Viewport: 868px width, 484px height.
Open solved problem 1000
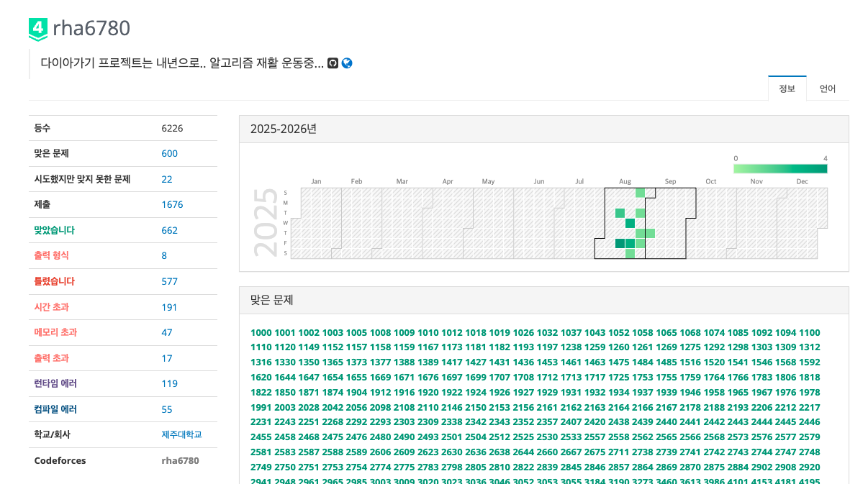[261, 332]
